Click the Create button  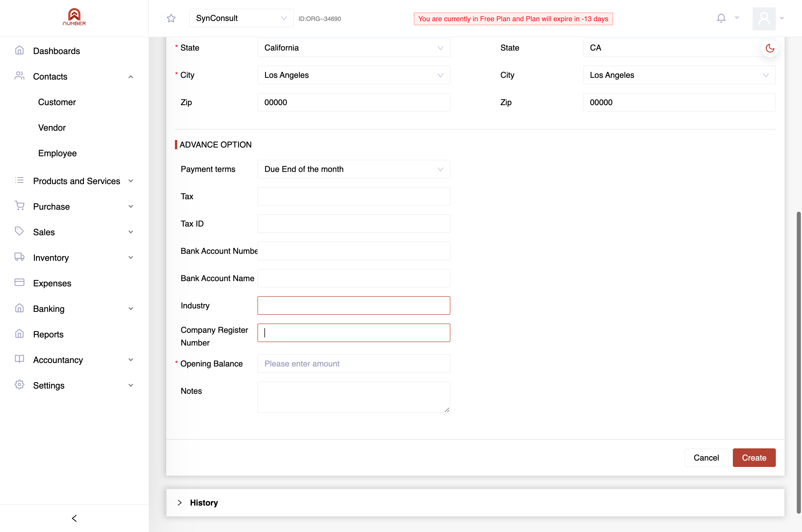point(754,458)
